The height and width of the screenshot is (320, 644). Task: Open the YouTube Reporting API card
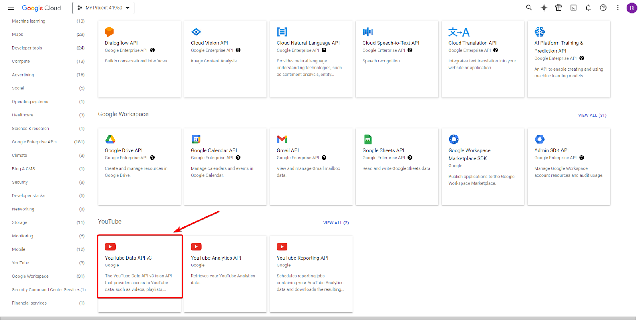(311, 274)
